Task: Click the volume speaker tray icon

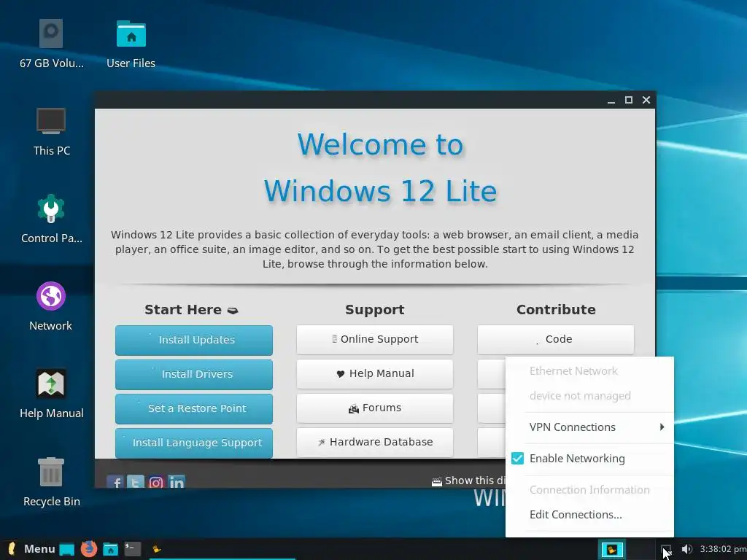Action: (x=686, y=549)
